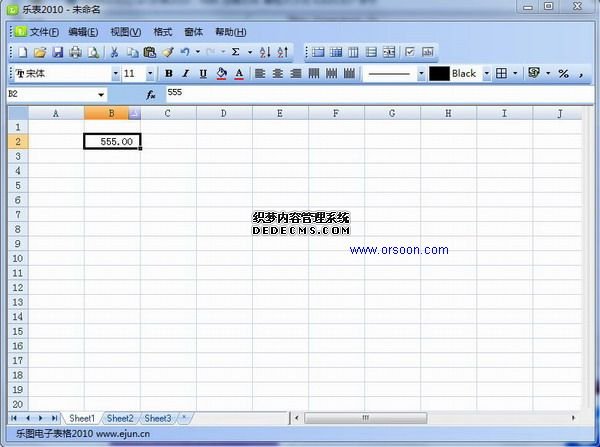Toggle italic formatting

point(186,73)
